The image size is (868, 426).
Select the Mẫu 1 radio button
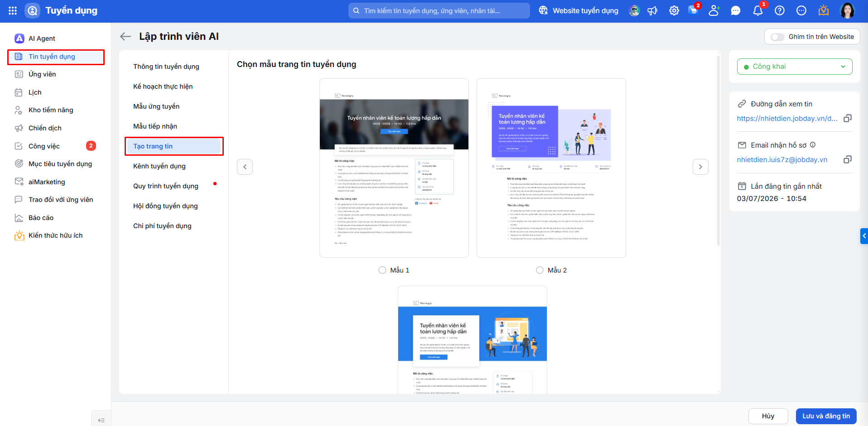point(382,270)
